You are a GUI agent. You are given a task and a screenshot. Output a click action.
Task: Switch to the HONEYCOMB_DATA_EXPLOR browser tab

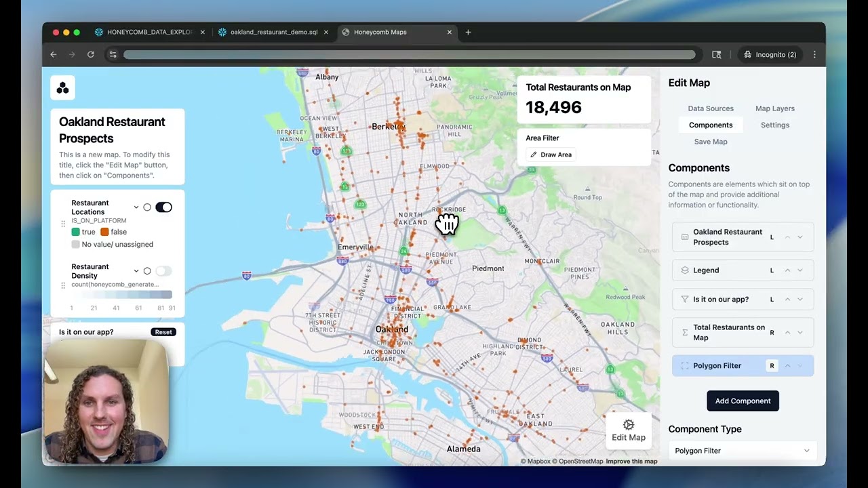[149, 32]
